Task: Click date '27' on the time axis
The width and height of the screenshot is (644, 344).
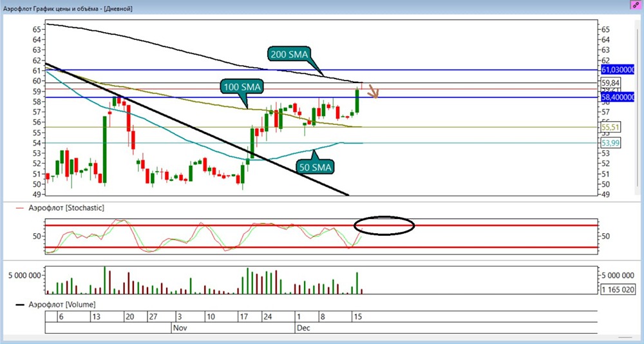Action: [153, 317]
